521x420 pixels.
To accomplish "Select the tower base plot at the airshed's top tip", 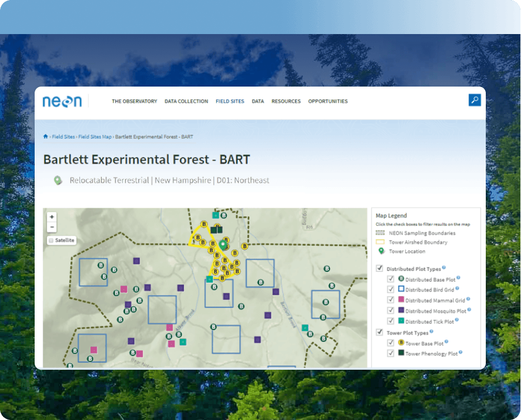I will click(x=204, y=224).
